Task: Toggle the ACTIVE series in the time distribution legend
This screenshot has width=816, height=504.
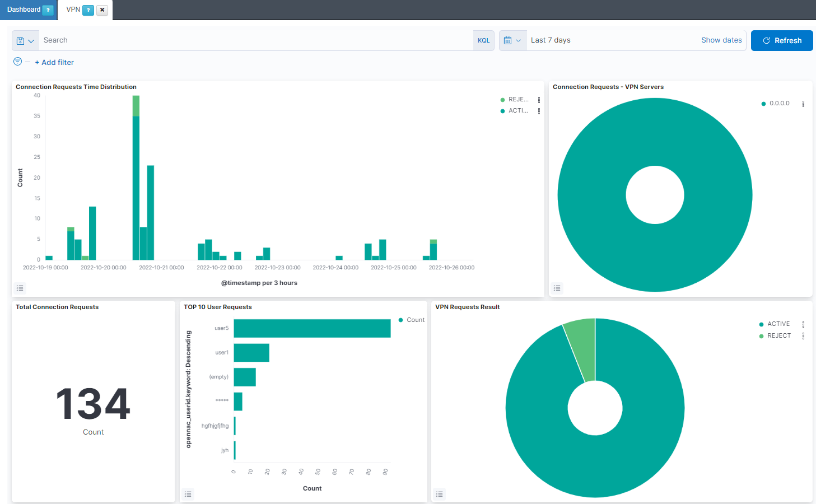Action: click(518, 111)
